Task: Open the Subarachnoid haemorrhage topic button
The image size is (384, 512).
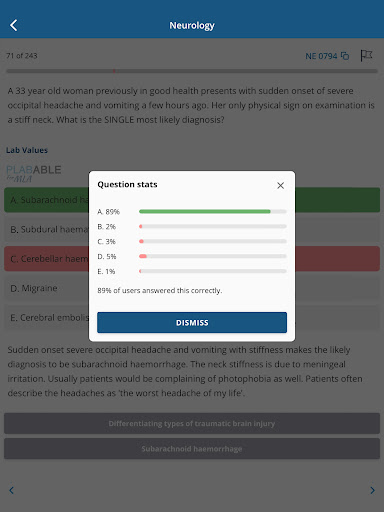Action: pyautogui.click(x=192, y=449)
